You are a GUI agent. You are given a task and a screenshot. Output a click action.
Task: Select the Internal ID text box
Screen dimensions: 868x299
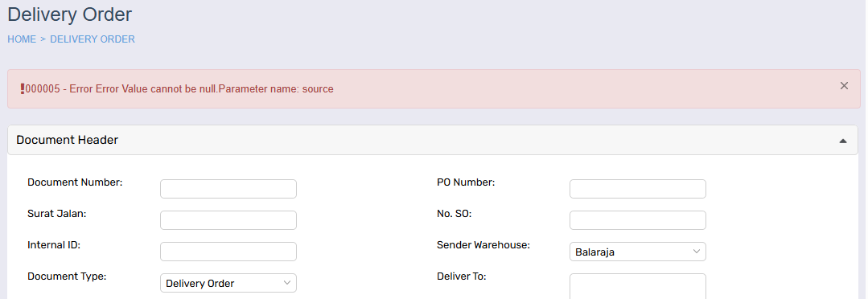click(x=228, y=252)
